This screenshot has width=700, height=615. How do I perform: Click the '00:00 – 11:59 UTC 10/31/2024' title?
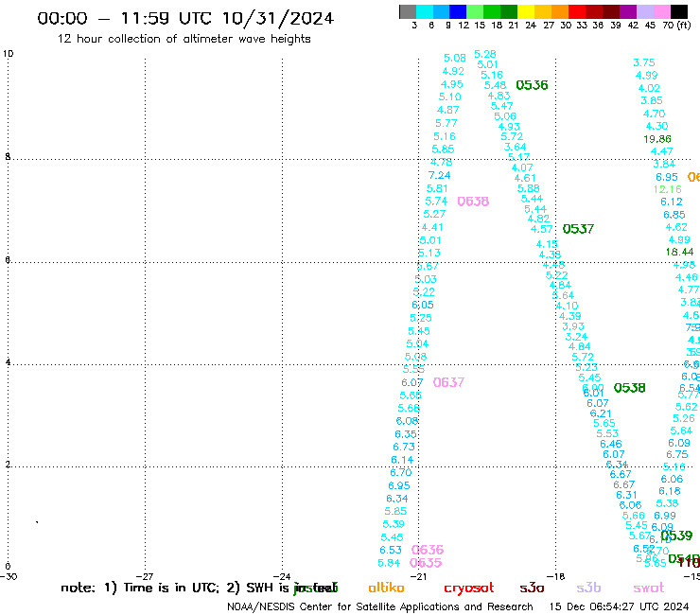pos(185,18)
